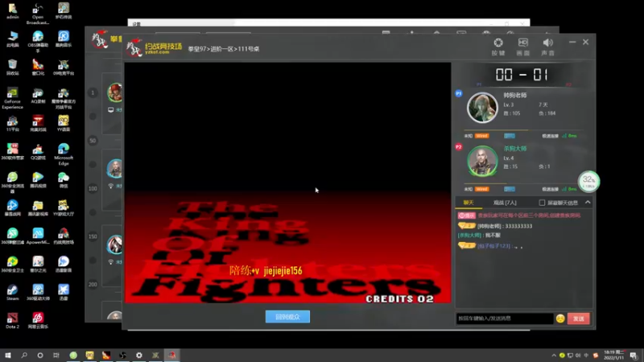Open the admin folder on desktop
Screen dimensions: 644x362
[x=12, y=11]
